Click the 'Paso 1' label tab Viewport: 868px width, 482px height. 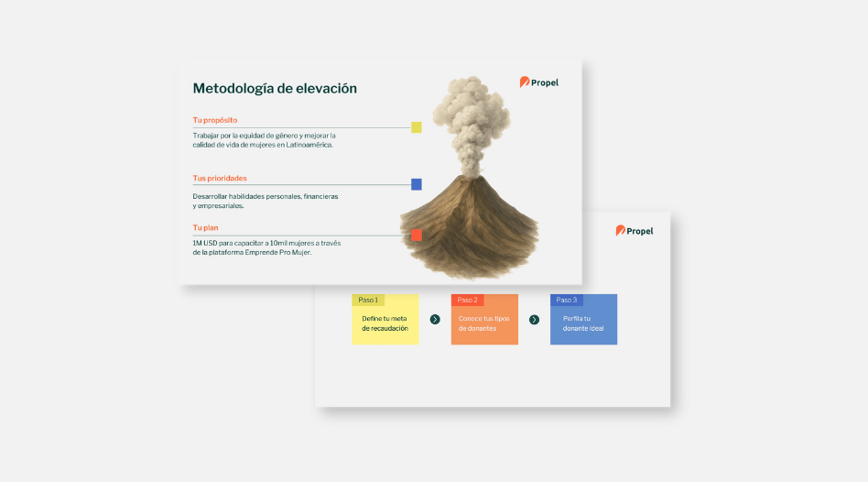(x=368, y=301)
